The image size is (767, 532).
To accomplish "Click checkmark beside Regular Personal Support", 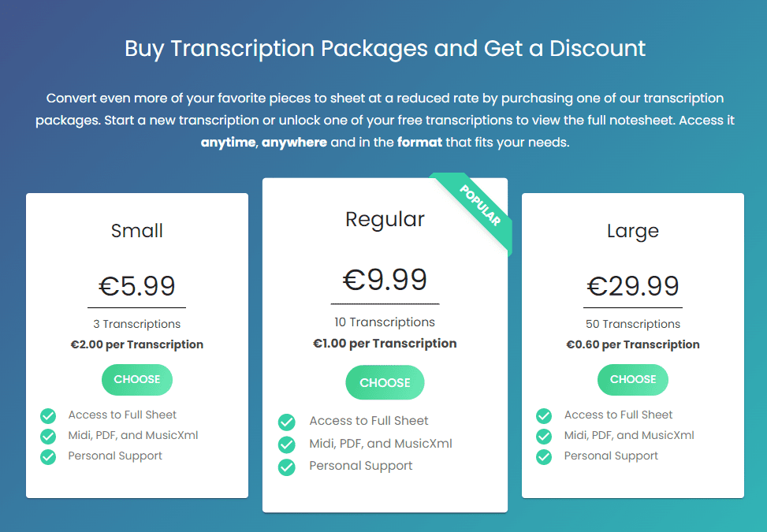I will 287,467.
